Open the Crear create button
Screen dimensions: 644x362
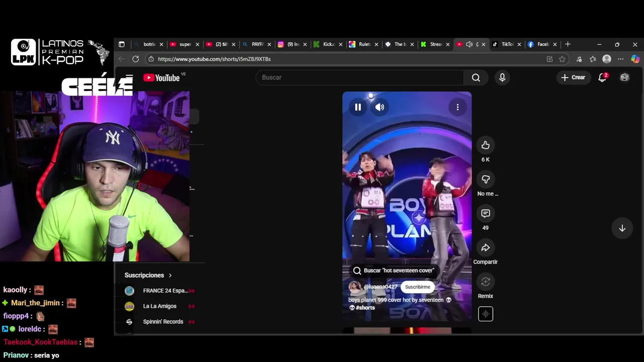[573, 77]
